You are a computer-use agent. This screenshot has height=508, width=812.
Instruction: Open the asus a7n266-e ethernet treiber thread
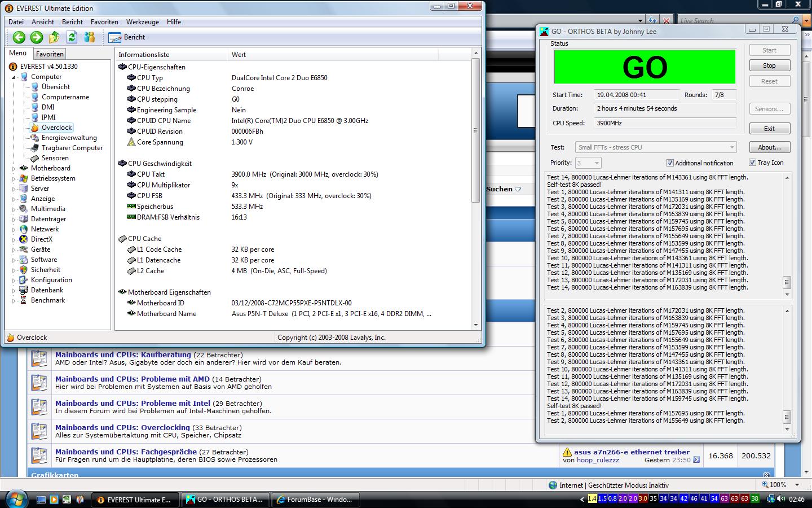point(632,452)
